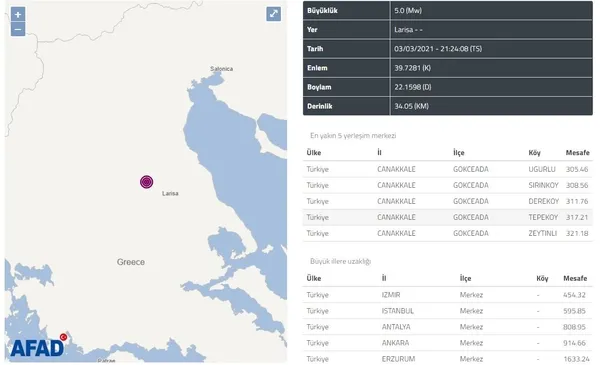Click Ülke header in big cities table
This screenshot has height=365, width=600.
point(314,279)
